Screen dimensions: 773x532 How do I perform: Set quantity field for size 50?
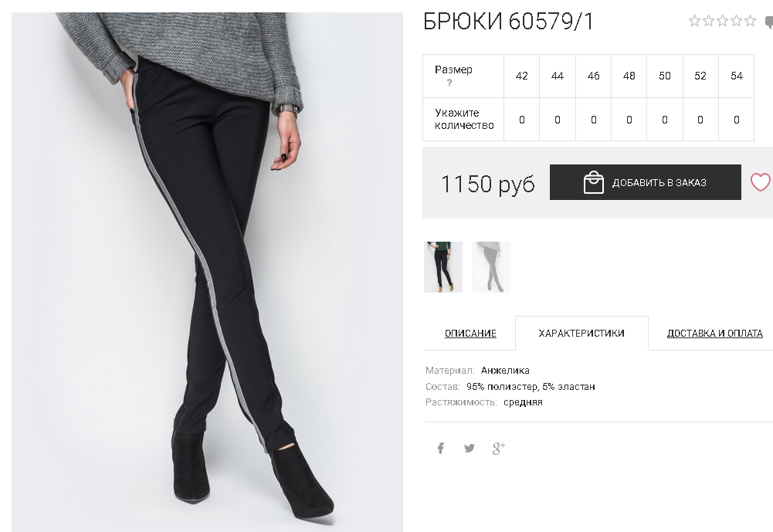(665, 120)
